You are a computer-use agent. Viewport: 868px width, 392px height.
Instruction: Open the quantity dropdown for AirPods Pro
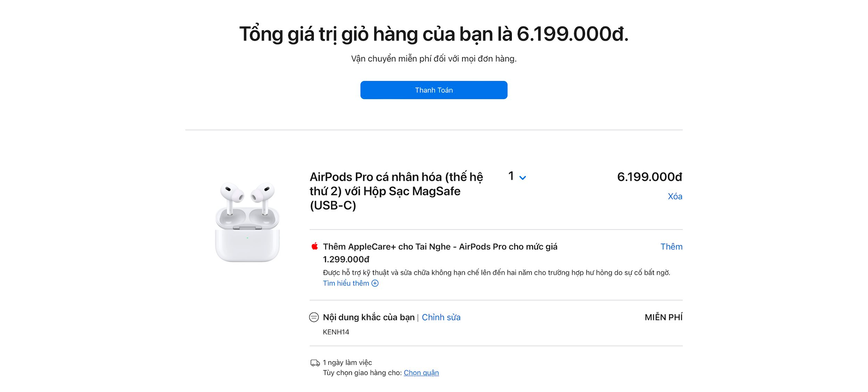(518, 177)
